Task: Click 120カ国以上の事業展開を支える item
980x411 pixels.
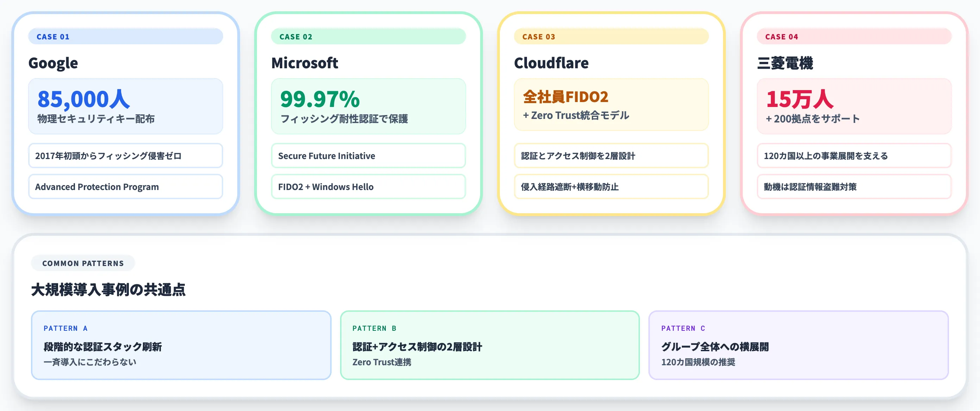Action: [x=854, y=156]
